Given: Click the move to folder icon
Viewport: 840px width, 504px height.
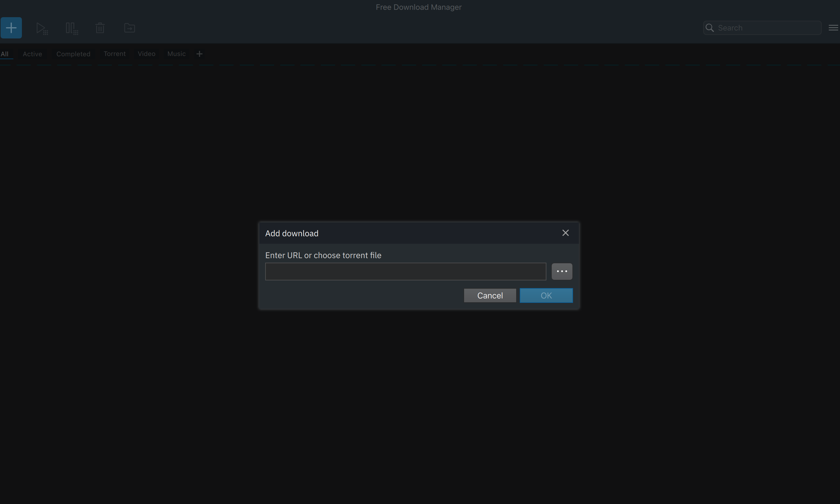Looking at the screenshot, I should 129,28.
